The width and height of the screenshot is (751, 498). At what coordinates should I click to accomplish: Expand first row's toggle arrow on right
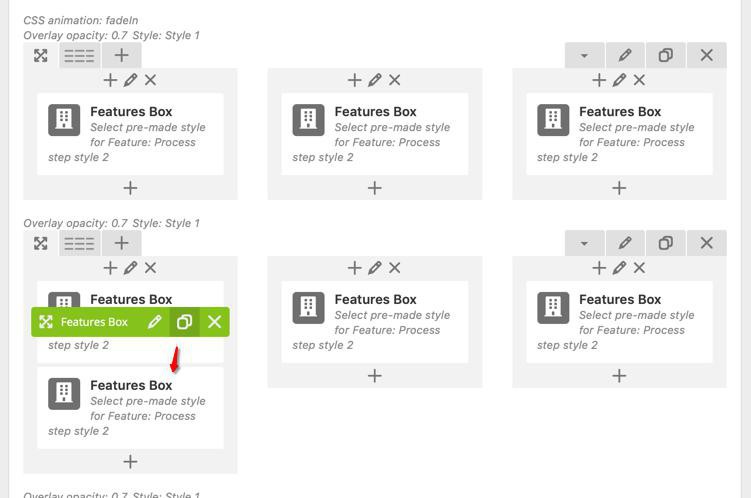tap(584, 56)
